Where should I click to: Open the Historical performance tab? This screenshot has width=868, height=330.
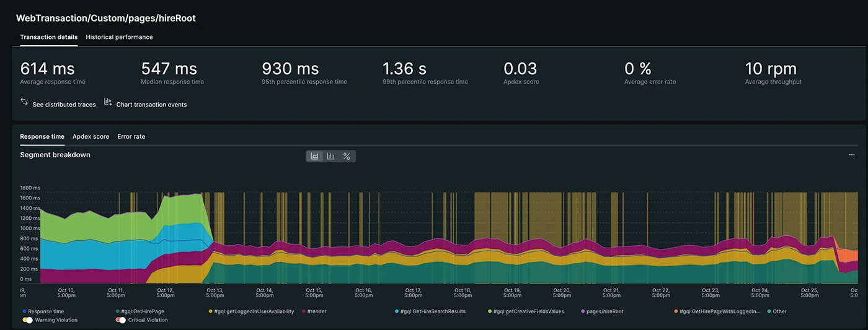point(119,37)
